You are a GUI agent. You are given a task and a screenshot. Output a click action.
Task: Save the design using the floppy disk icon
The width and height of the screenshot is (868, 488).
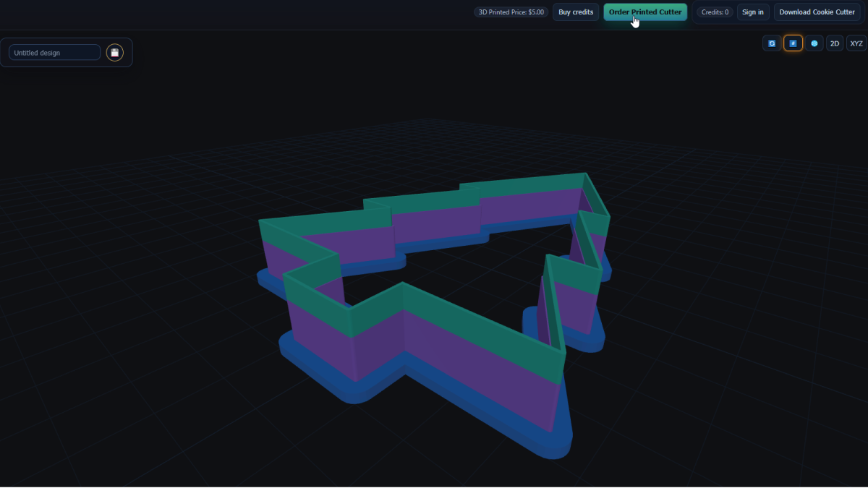coord(114,52)
